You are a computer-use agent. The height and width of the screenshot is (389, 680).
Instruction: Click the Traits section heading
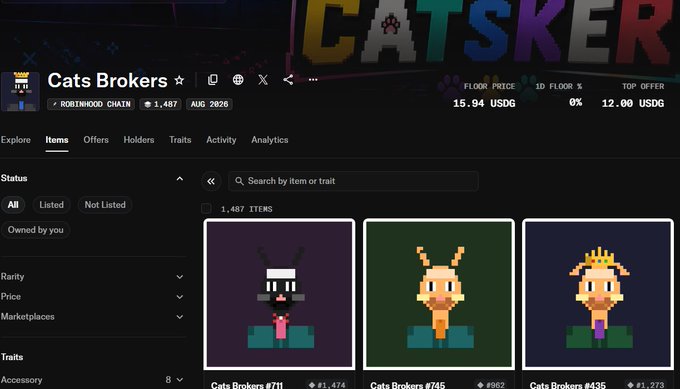12,357
